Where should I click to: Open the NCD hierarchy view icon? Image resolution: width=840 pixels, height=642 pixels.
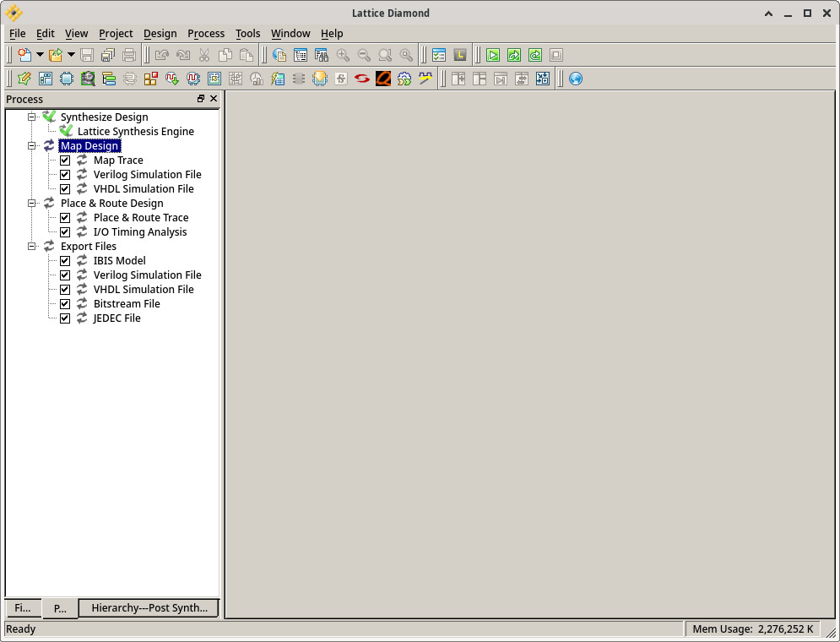point(109,79)
